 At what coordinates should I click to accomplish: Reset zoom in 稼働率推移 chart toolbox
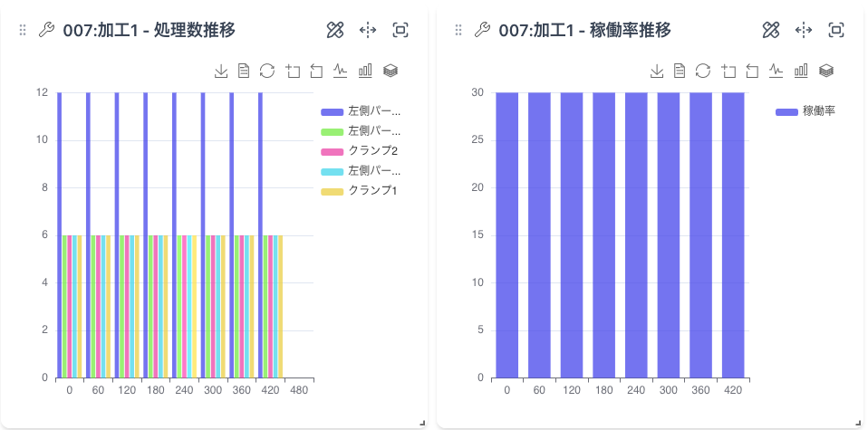752,71
